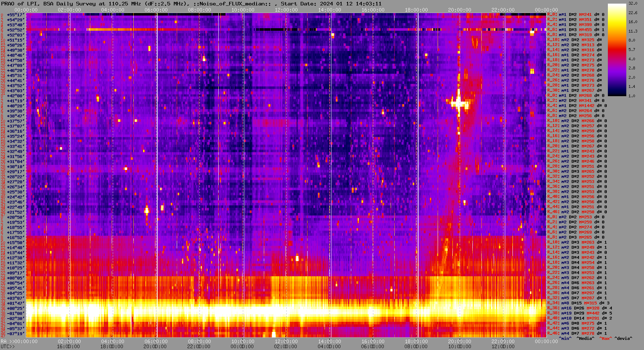The height and width of the screenshot is (350, 644).
Task: Click the color scale gradient bar
Action: click(617, 50)
